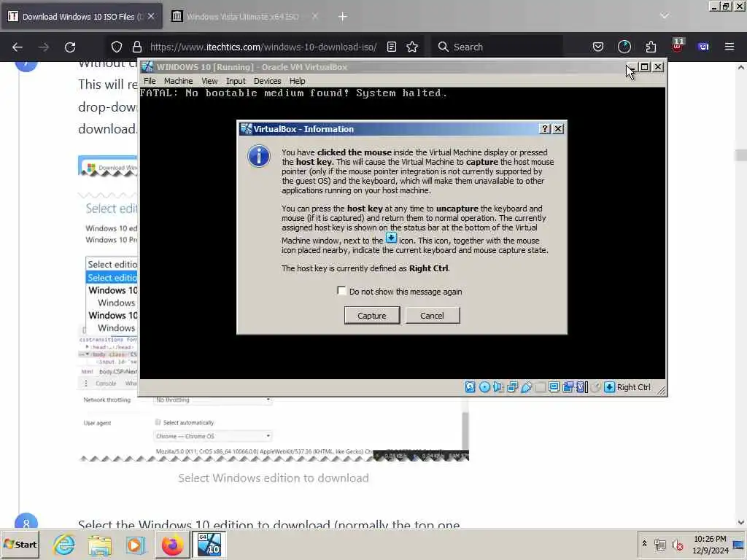Click the Firefox Search box
Viewport: 747px width, 560px height.
point(497,47)
